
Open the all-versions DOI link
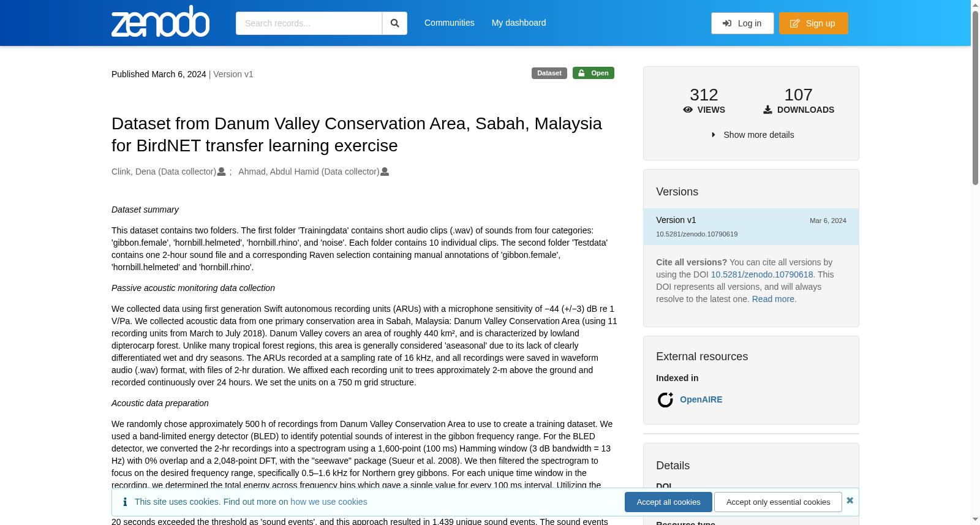pyautogui.click(x=762, y=274)
